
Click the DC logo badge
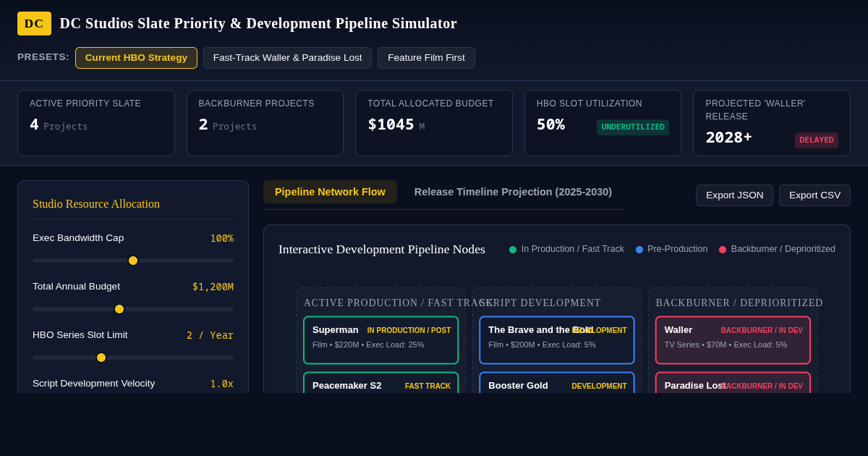click(34, 23)
